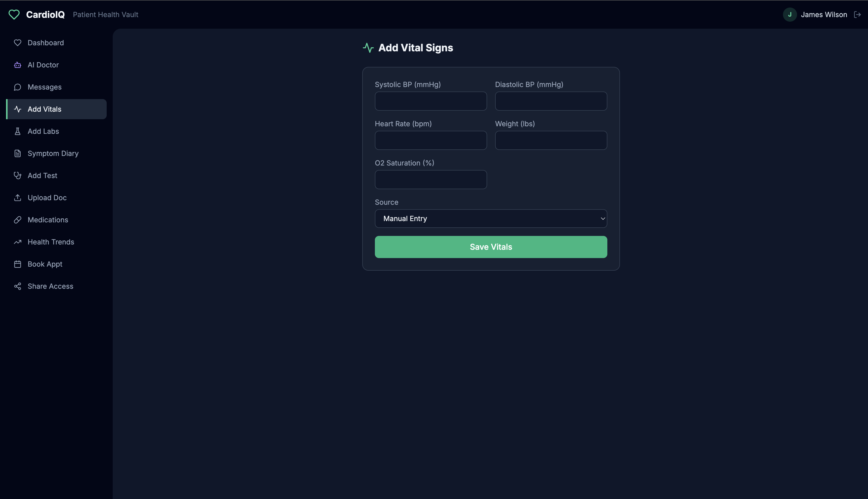Screen dimensions: 868x499
Task: Open Symptom Diary in the sidebar
Action: (x=53, y=153)
